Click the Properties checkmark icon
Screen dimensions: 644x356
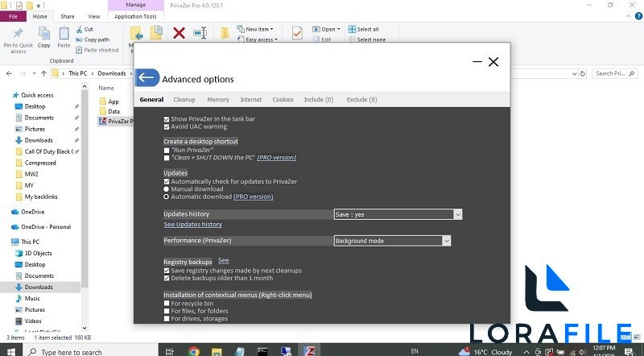pos(297,33)
